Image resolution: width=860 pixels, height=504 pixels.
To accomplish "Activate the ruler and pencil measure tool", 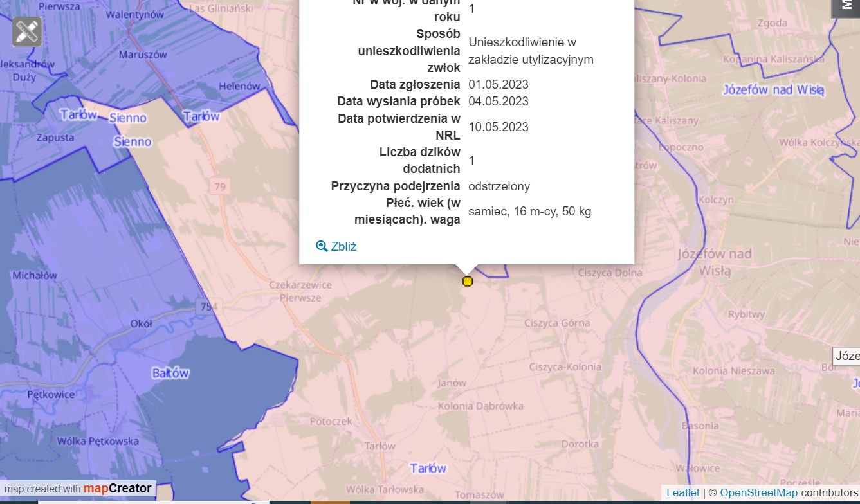I will (27, 32).
